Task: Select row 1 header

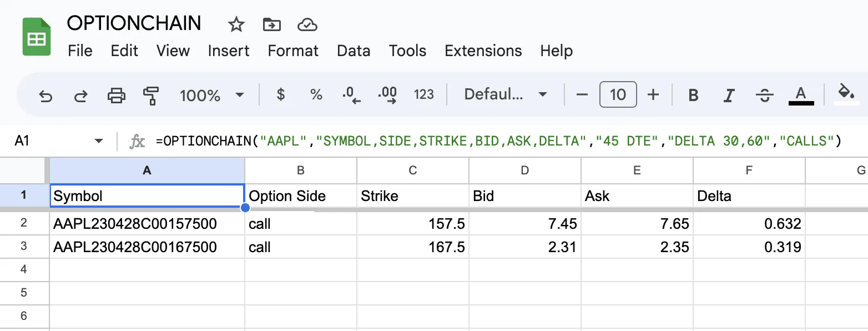Action: 24,195
